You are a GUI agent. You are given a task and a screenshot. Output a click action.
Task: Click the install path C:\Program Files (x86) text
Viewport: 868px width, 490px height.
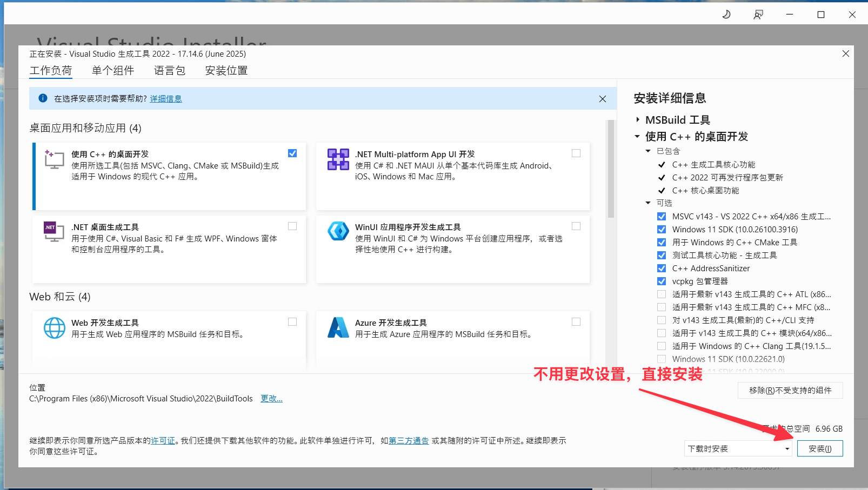[x=141, y=398]
